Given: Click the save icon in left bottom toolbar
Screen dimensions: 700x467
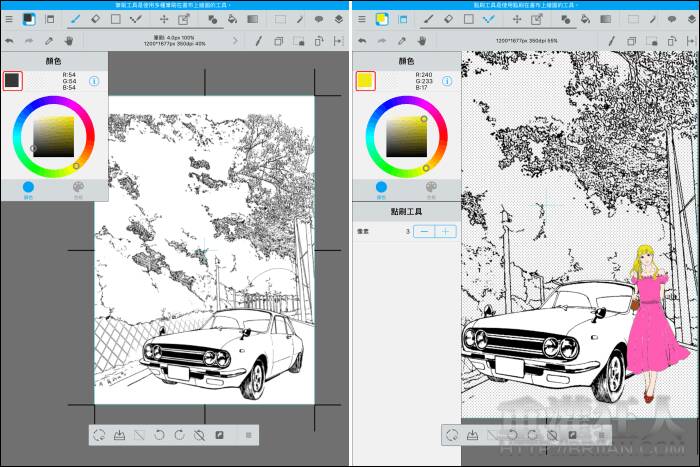Looking at the screenshot, I should point(119,435).
